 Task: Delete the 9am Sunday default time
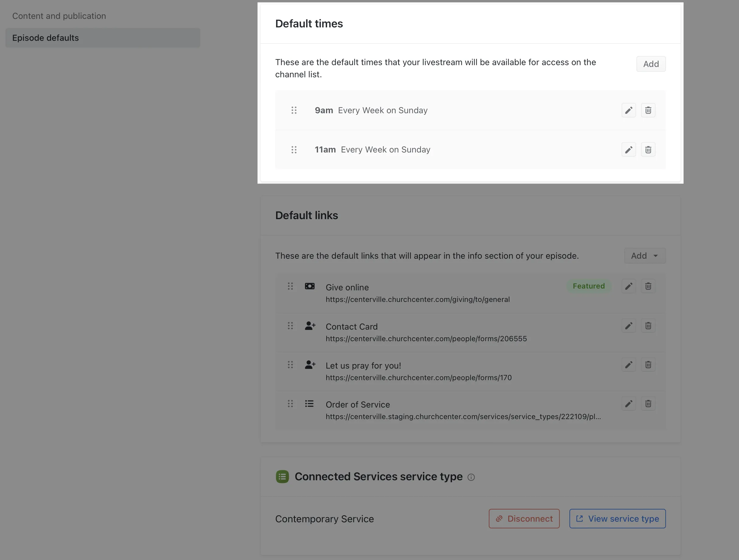648,110
